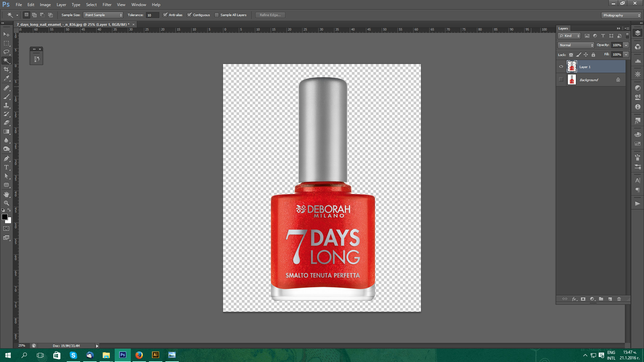Screen dimensions: 644x362
Task: Select the Layer 1 thumbnail
Action: click(x=572, y=66)
